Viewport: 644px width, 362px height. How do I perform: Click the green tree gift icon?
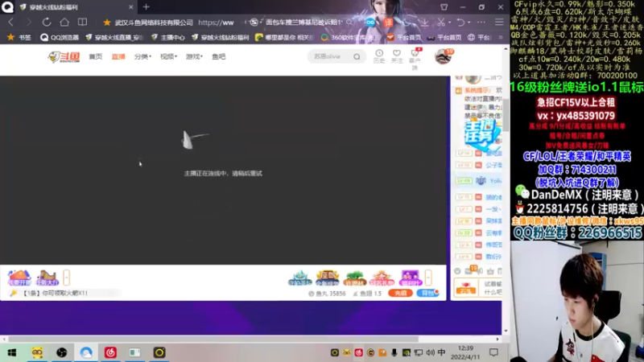point(355,278)
